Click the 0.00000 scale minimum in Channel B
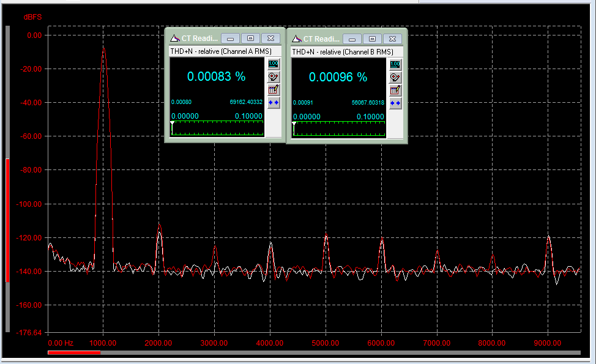 coord(307,117)
